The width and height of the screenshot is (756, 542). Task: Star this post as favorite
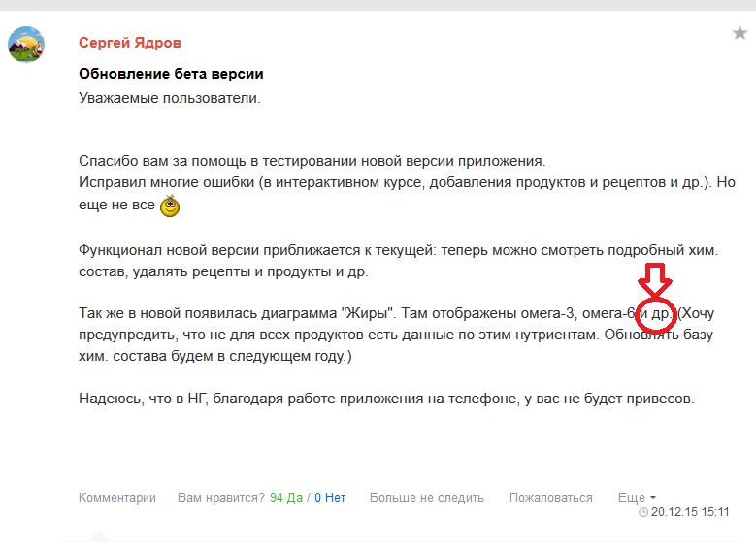pos(740,34)
